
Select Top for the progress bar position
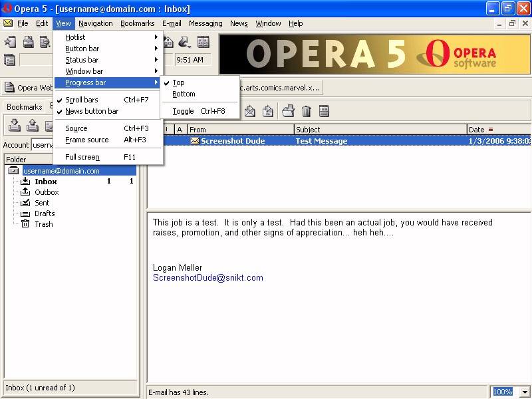200,82
